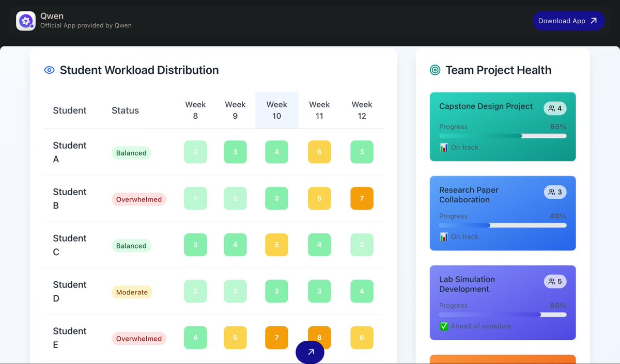Viewport: 620px width, 364px height.
Task: Click the Qwen app logo icon
Action: (x=26, y=21)
